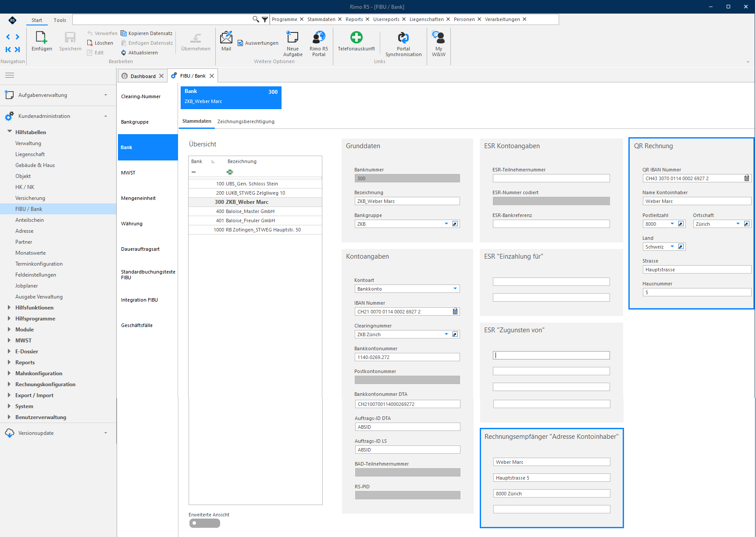Open Bankgruppe ZKB linked record button

pyautogui.click(x=455, y=224)
